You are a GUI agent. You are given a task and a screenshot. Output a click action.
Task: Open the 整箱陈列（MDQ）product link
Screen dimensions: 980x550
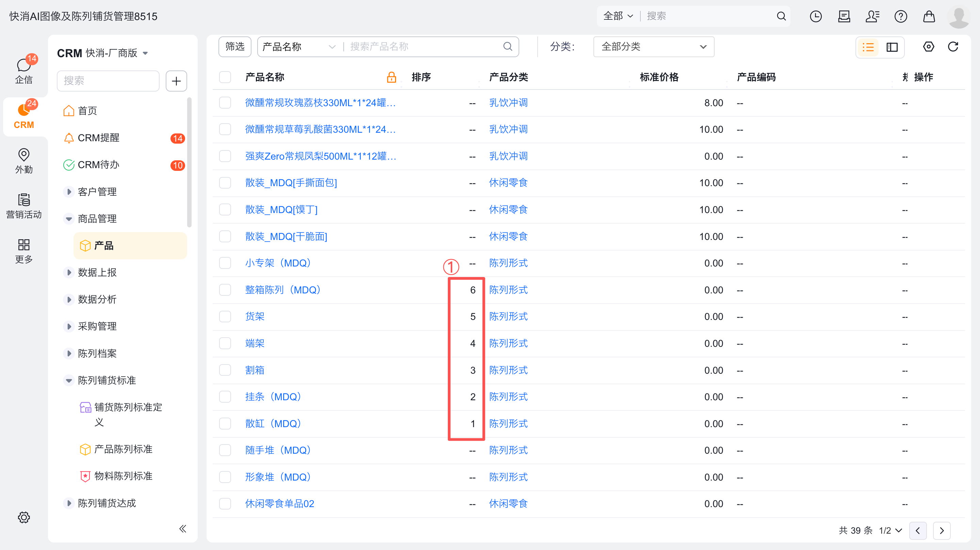[x=283, y=290]
